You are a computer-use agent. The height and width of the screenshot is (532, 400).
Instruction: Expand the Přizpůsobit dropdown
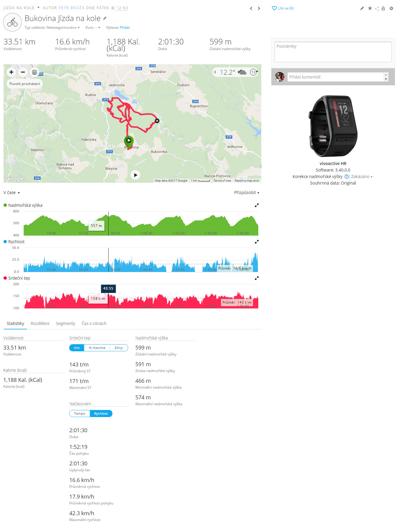[x=246, y=193]
